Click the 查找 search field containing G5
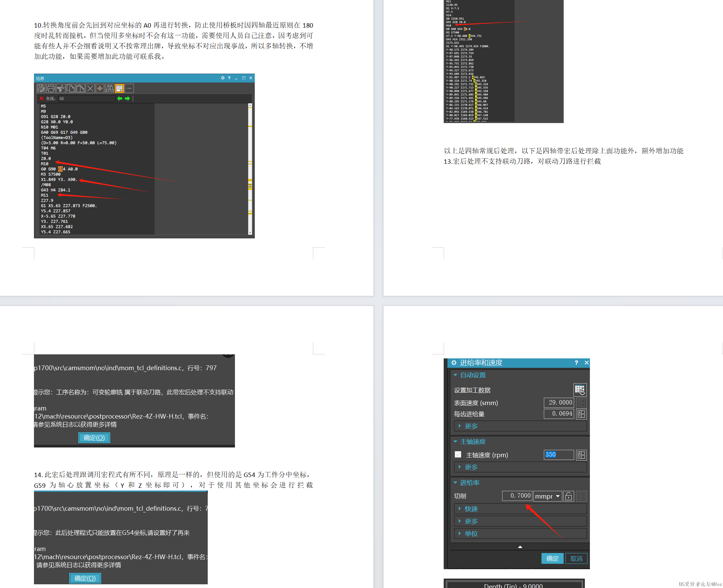723x588 pixels. (x=87, y=99)
